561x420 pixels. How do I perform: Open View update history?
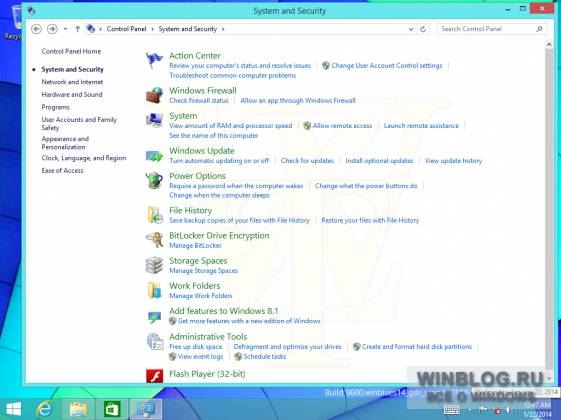coord(453,161)
